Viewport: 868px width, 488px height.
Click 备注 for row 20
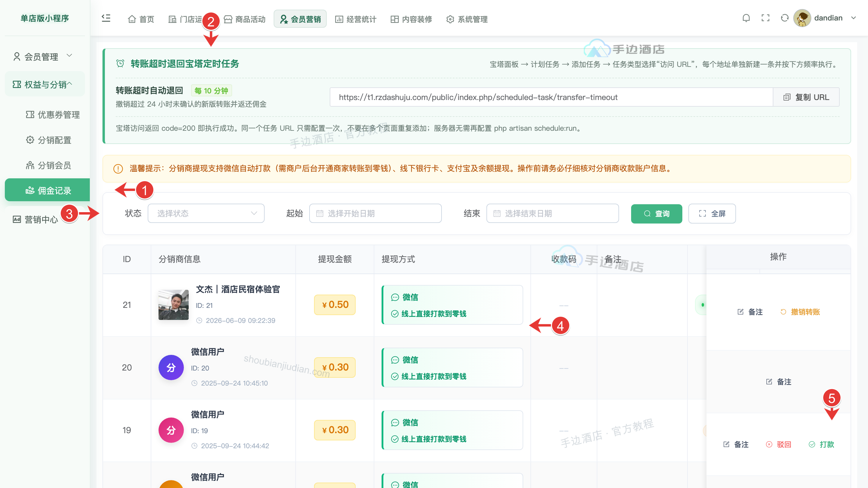(779, 382)
